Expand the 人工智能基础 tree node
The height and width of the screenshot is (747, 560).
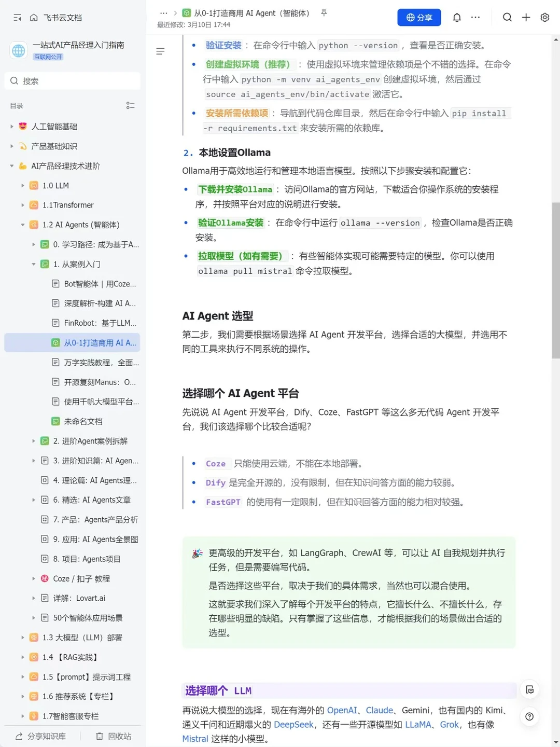pos(12,127)
